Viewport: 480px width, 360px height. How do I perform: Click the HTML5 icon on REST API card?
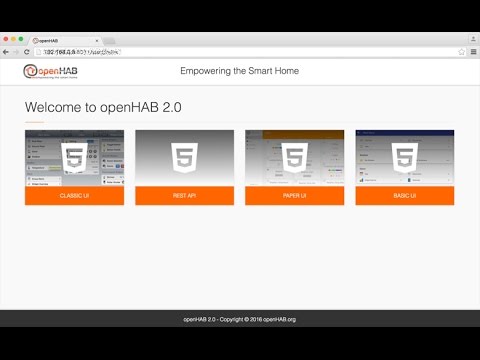pyautogui.click(x=184, y=158)
